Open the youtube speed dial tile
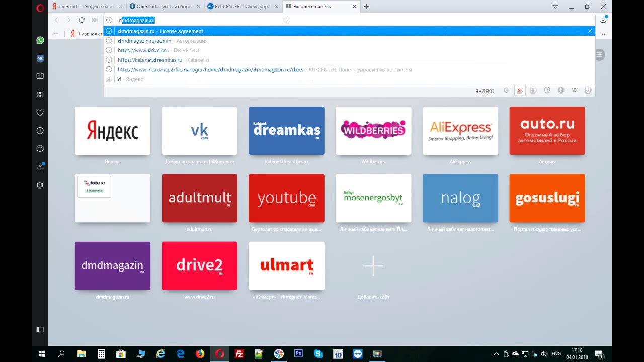The height and width of the screenshot is (362, 644). point(286,198)
